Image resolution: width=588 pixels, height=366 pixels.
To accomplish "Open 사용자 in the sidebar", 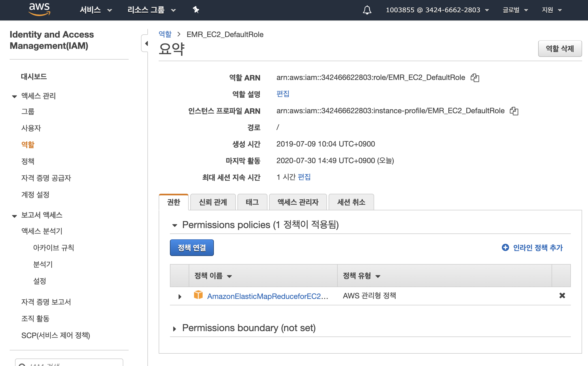I will pyautogui.click(x=31, y=128).
